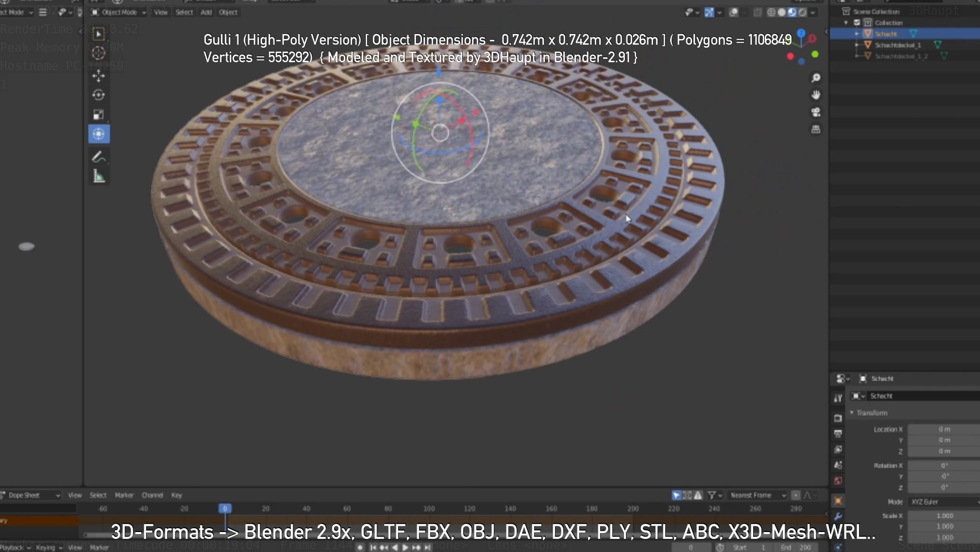Expand the Schachtdeckel_1 tree item
This screenshot has height=552, width=980.
pos(857,45)
